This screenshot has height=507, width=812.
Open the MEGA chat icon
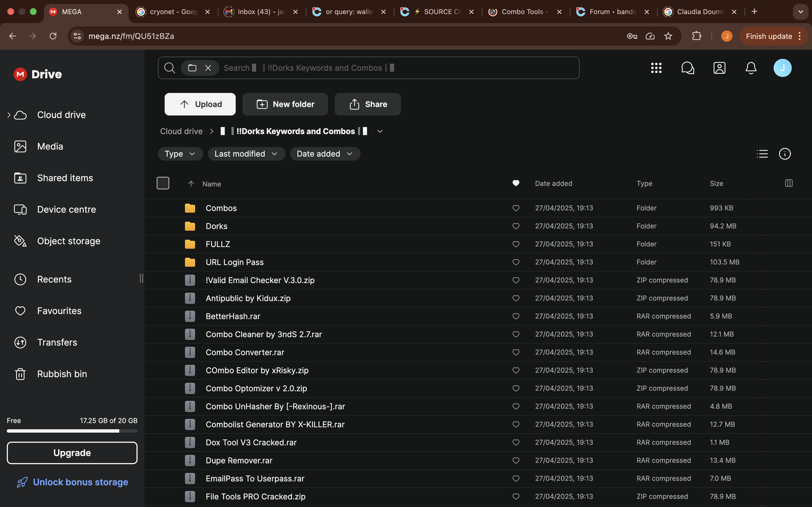tap(687, 68)
